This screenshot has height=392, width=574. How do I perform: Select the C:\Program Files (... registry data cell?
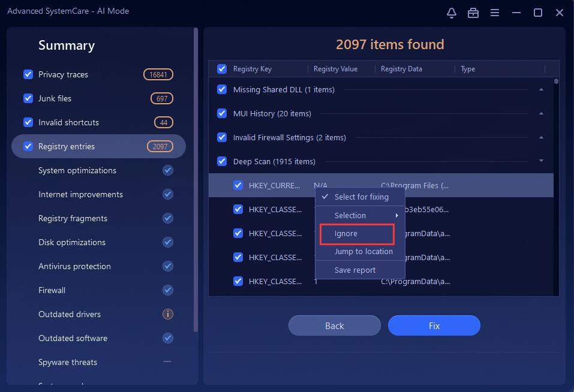click(415, 185)
